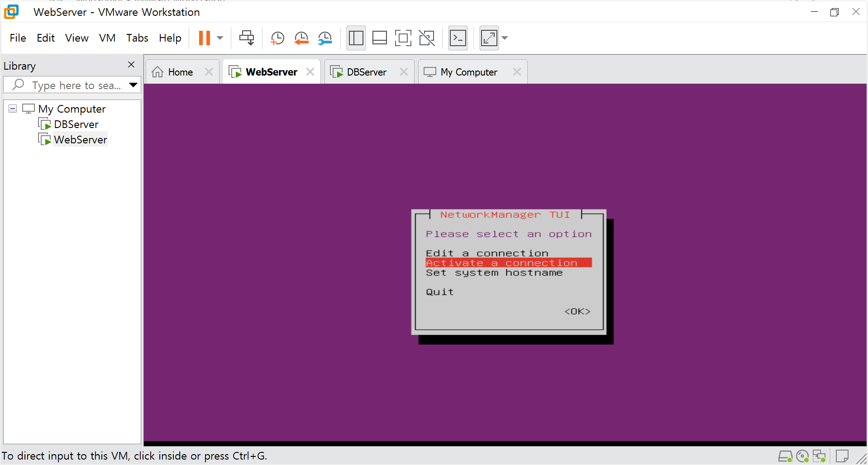The height and width of the screenshot is (465, 868).
Task: Click the hard disk status icon
Action: (x=785, y=456)
